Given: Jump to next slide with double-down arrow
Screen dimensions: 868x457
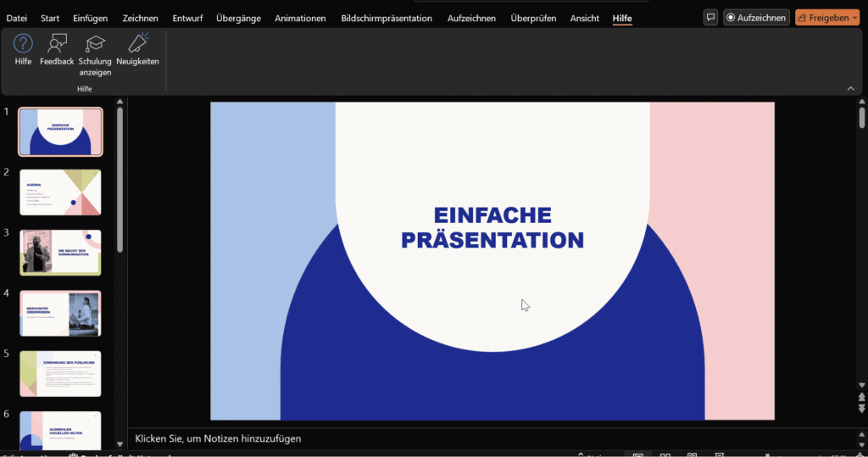Looking at the screenshot, I should (862, 407).
